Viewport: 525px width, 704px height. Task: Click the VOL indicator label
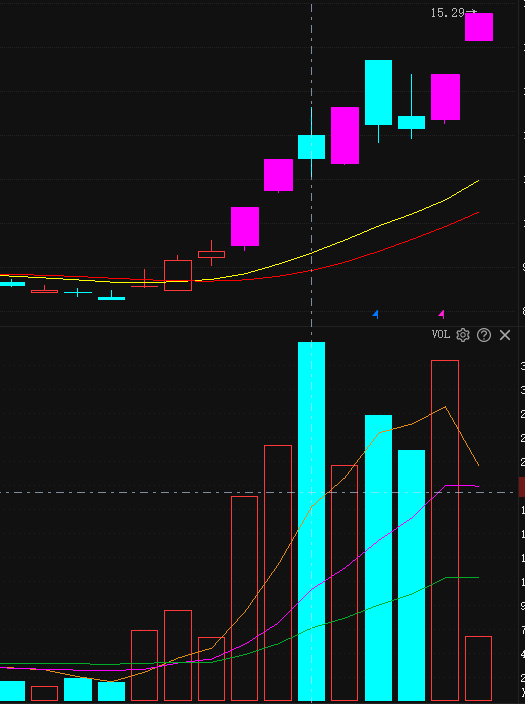coord(441,334)
